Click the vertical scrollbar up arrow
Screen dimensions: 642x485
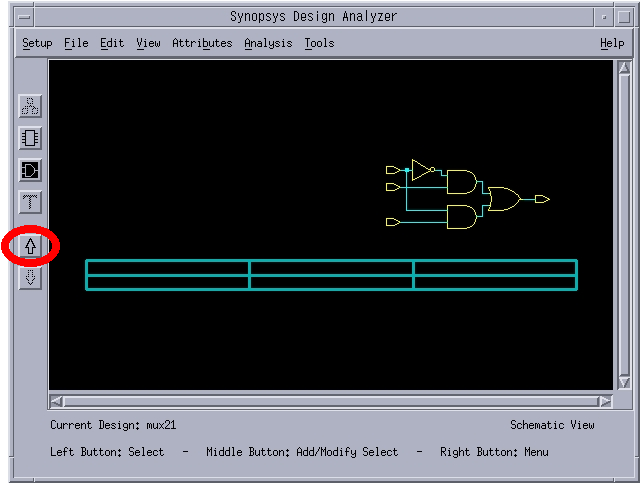[624, 68]
